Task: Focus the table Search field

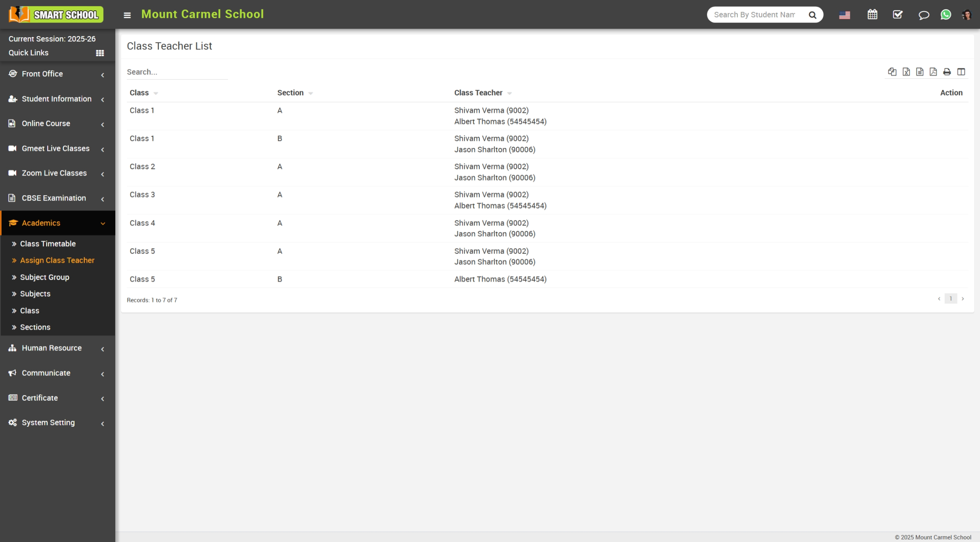Action: tap(177, 72)
